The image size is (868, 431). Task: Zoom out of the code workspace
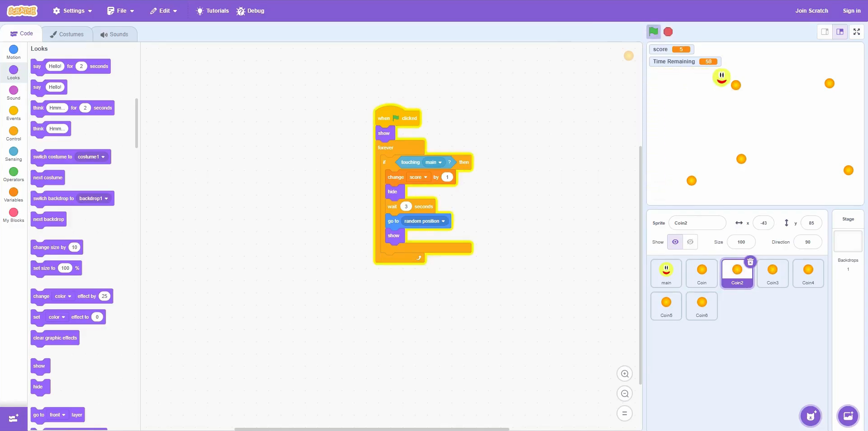click(x=625, y=394)
